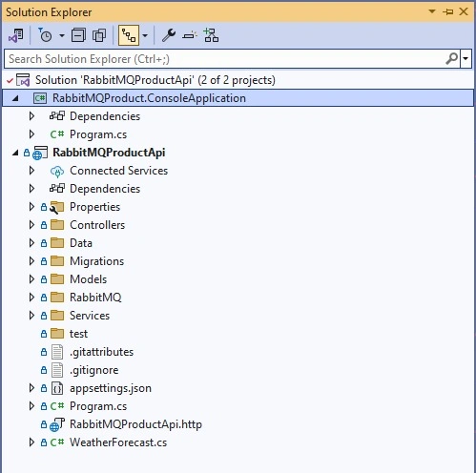Click Dependencies icon under RabbitMQProductApi
Screen dimensions: 476x473
(x=57, y=189)
